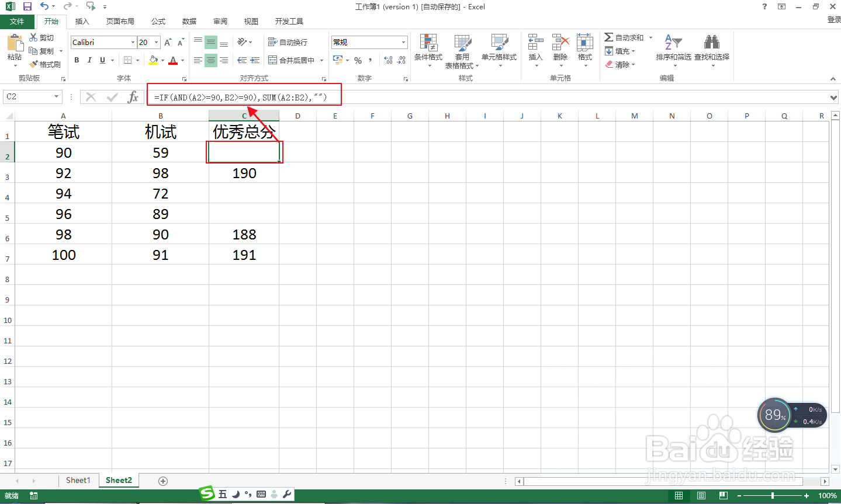Switch to the 公式 tab
This screenshot has width=841, height=504.
coord(158,21)
